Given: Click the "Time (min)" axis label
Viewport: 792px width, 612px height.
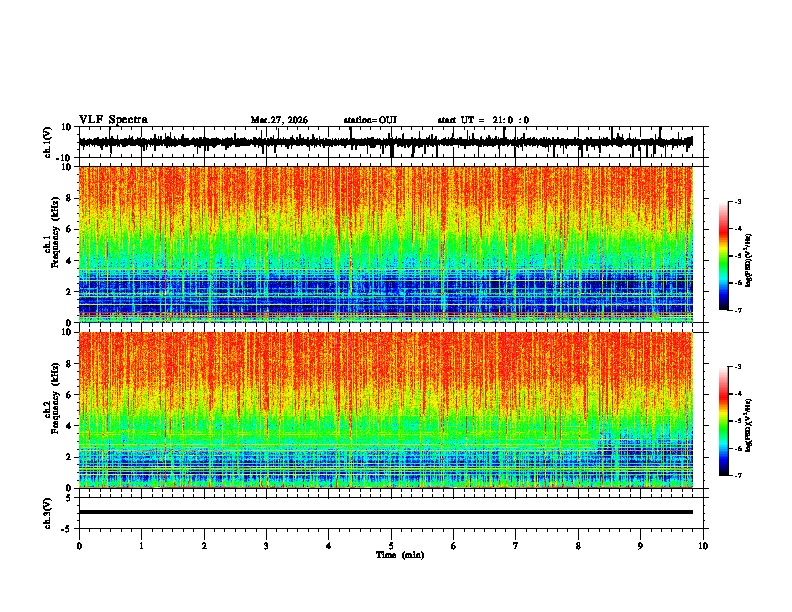Looking at the screenshot, I should (400, 555).
